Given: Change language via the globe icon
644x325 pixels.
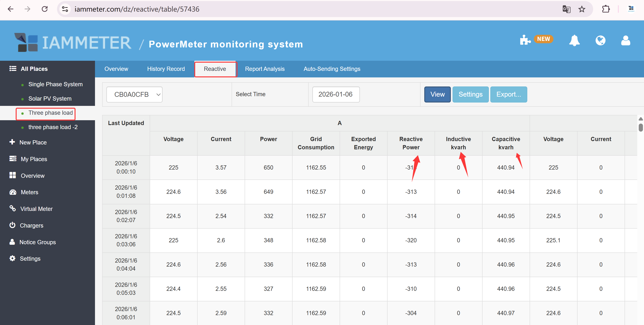Looking at the screenshot, I should click(601, 40).
